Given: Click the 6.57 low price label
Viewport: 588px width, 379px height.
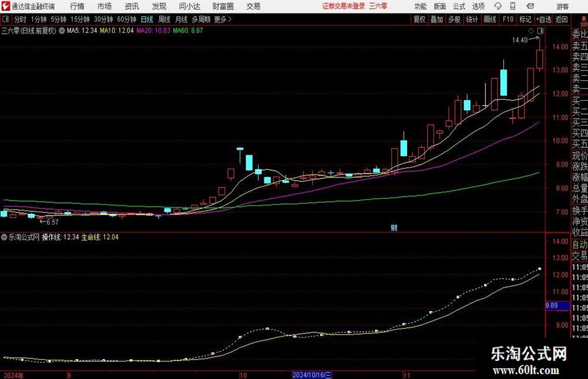Looking at the screenshot, I should tap(52, 222).
